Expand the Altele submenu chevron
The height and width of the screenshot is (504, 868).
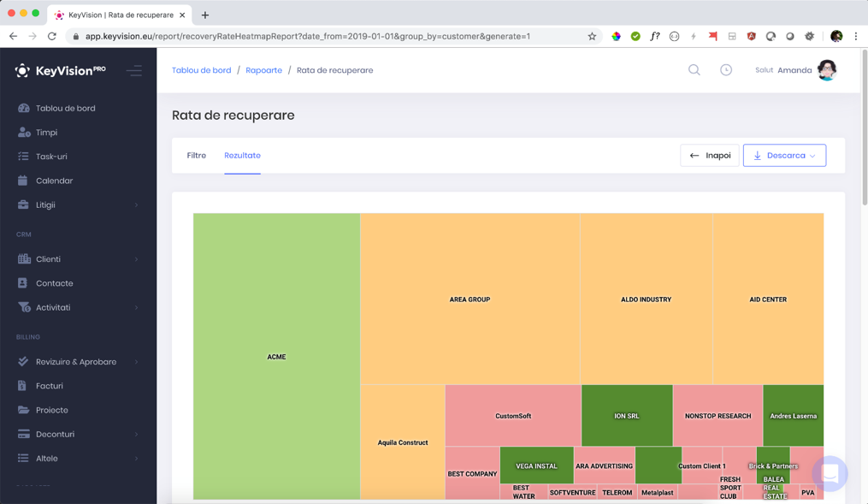(x=136, y=459)
